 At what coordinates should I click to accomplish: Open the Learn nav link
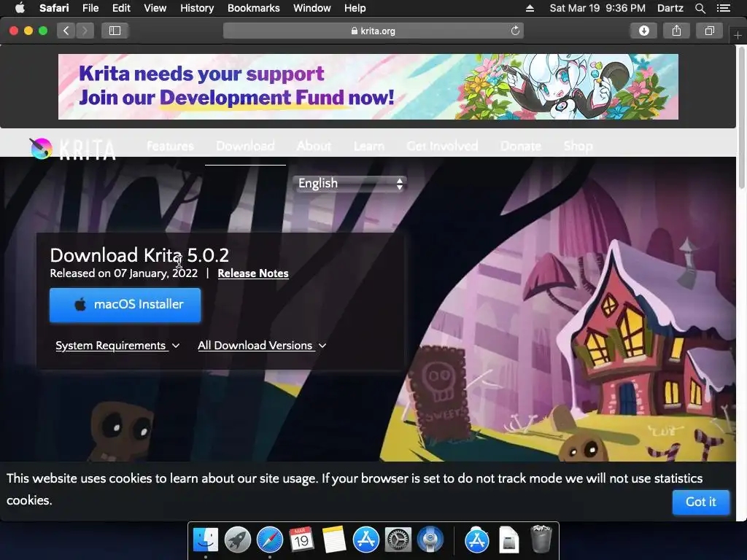368,146
